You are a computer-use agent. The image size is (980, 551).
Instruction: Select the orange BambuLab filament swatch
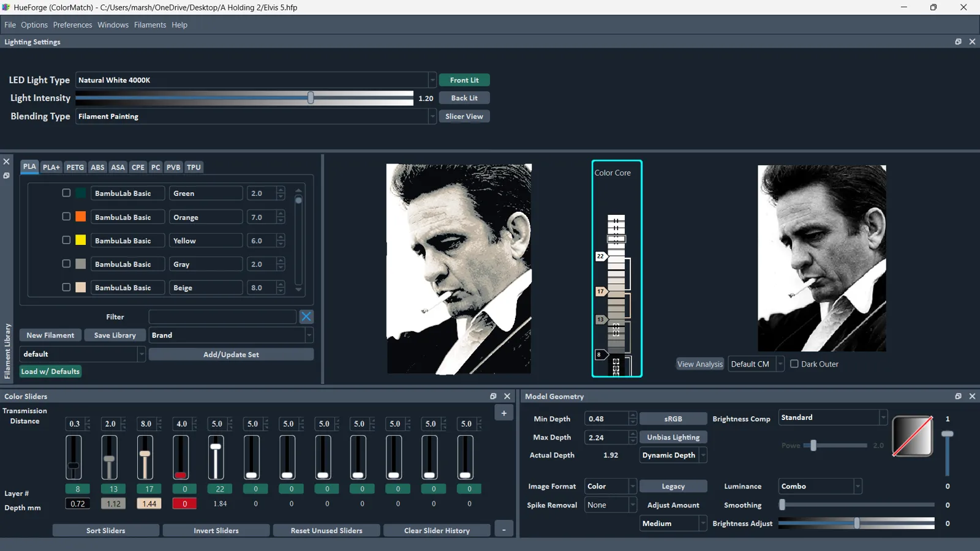tap(81, 217)
